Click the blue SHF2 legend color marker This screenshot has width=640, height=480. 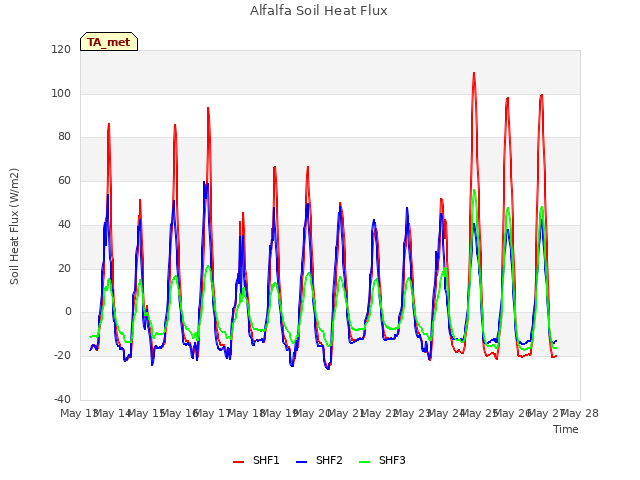point(301,462)
